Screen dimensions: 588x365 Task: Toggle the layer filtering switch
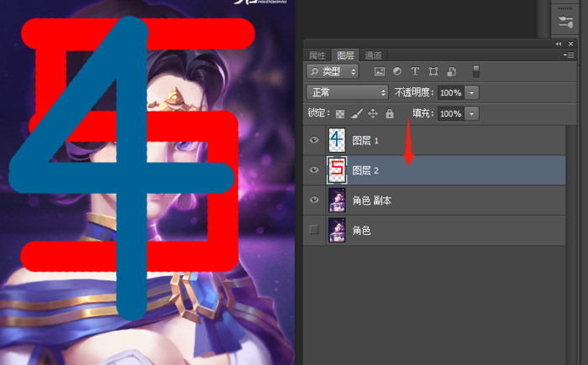(476, 72)
